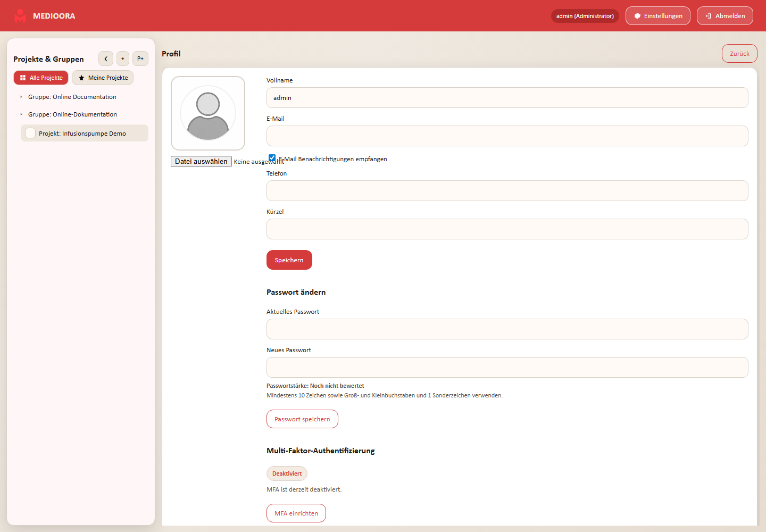
Task: Collapse the sidebar with the chevron button
Action: coord(106,59)
